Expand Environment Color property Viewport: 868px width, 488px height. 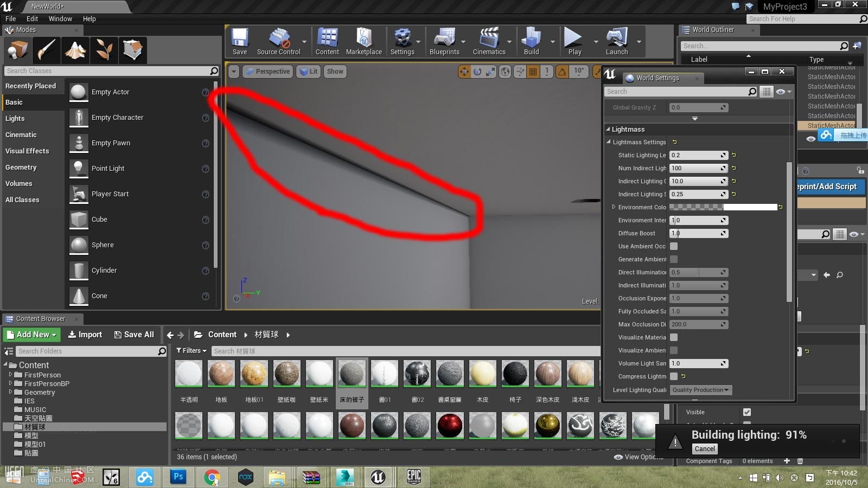(614, 207)
